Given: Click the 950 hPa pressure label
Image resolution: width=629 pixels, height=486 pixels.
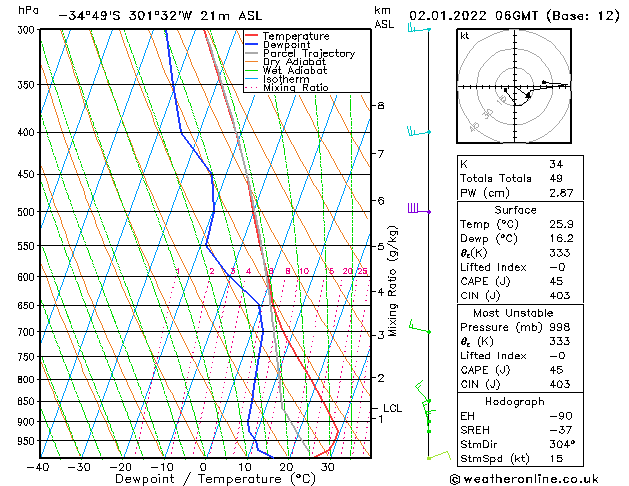Looking at the screenshot, I should point(28,441).
